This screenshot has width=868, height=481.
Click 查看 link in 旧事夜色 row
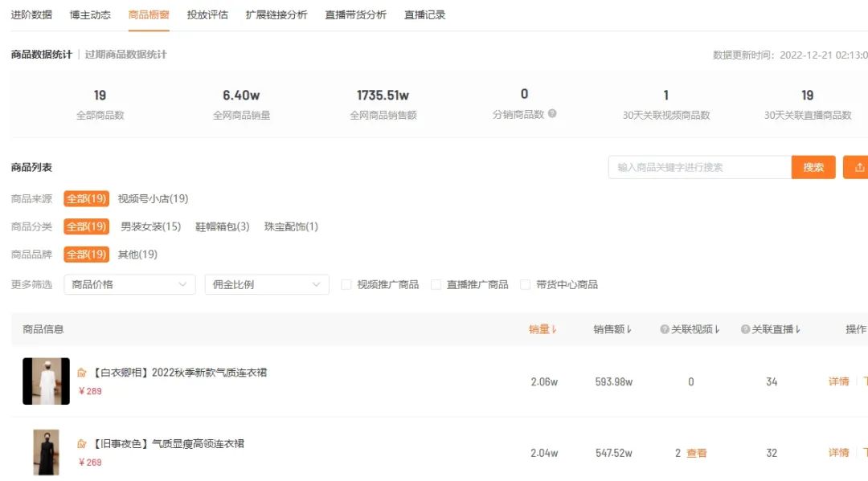(x=696, y=453)
